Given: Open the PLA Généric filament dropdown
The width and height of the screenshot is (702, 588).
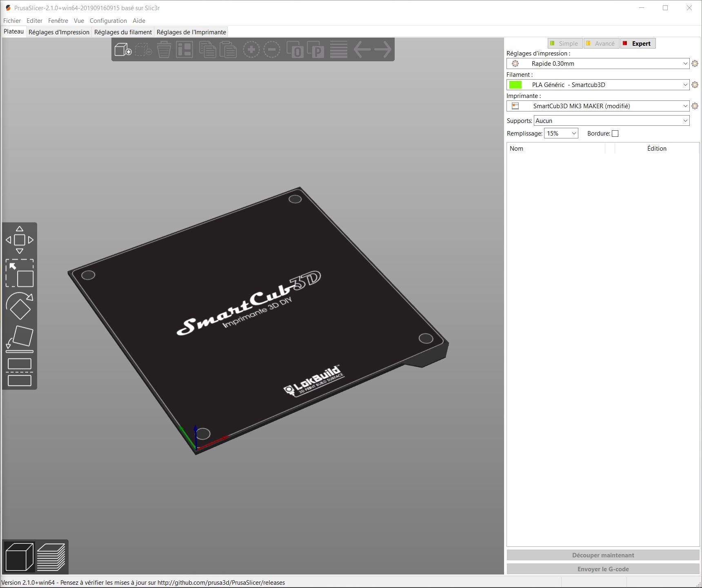Looking at the screenshot, I should 598,85.
